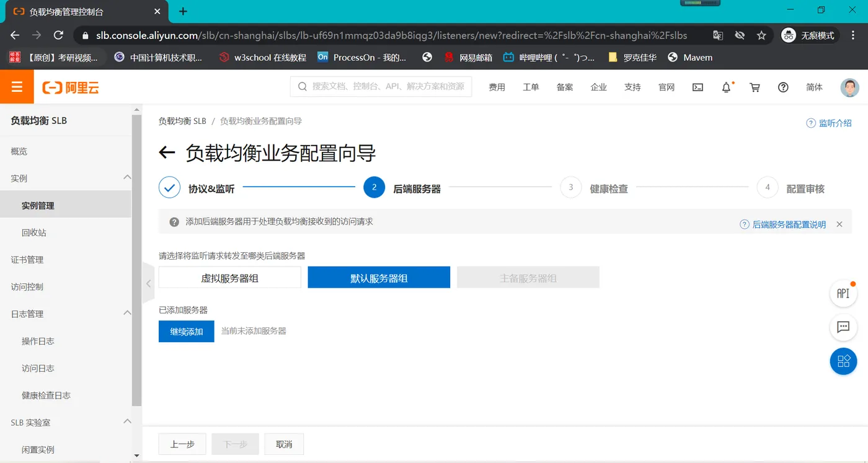This screenshot has width=868, height=463.
Task: Open a new browser tab
Action: [183, 11]
